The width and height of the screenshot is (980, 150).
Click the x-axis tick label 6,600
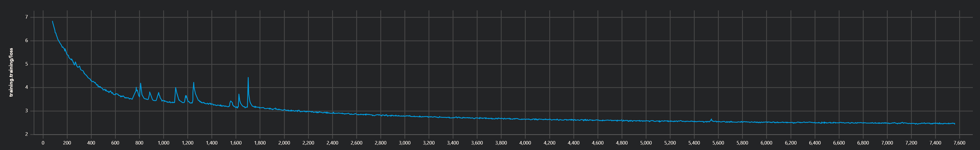click(x=839, y=143)
